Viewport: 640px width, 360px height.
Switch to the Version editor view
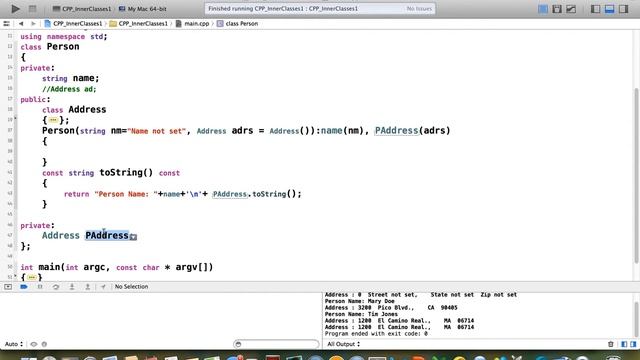click(571, 9)
